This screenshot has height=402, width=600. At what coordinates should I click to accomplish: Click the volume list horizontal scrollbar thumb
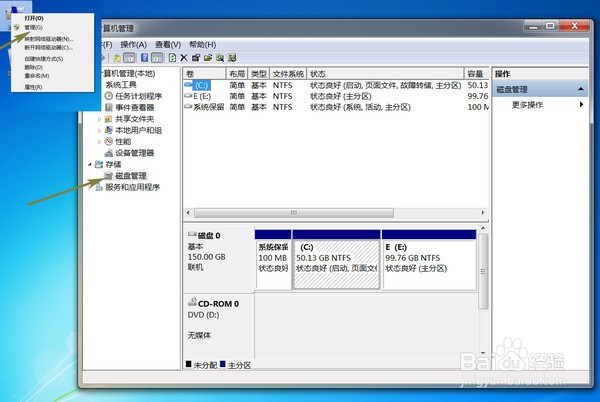click(294, 213)
